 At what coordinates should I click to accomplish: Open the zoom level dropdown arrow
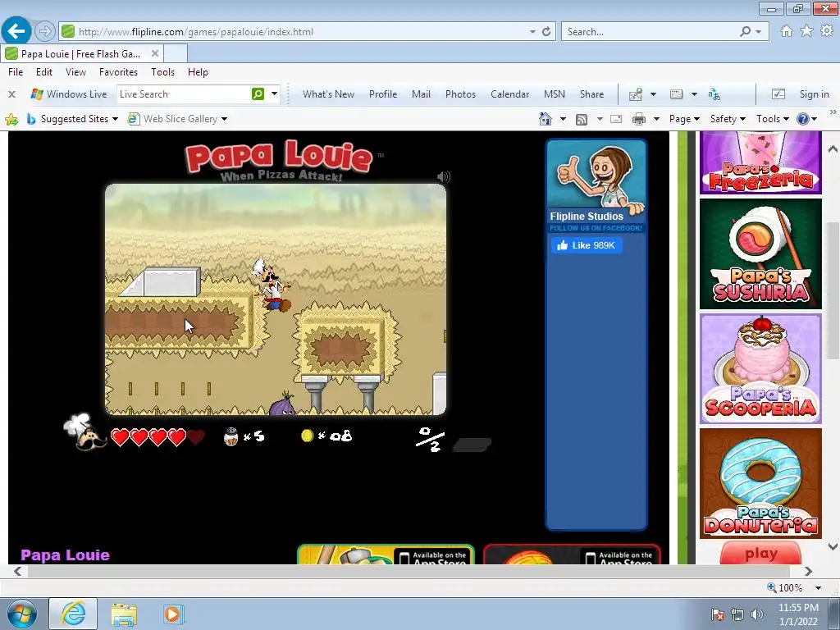(x=818, y=587)
